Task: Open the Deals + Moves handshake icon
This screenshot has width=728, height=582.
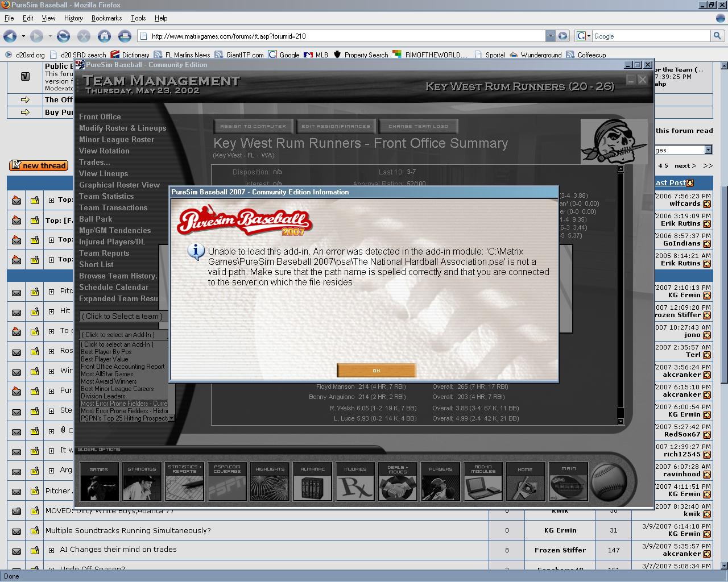Action: [x=398, y=481]
